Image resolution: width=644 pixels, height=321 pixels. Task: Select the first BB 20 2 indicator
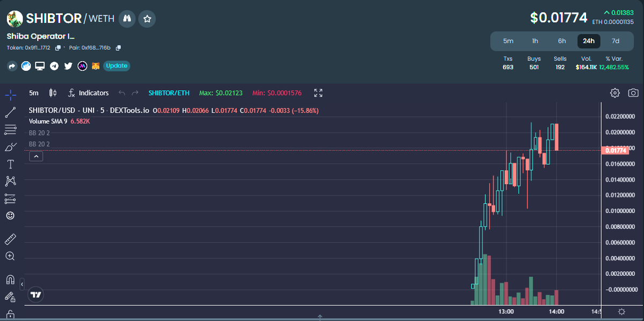[x=39, y=133]
